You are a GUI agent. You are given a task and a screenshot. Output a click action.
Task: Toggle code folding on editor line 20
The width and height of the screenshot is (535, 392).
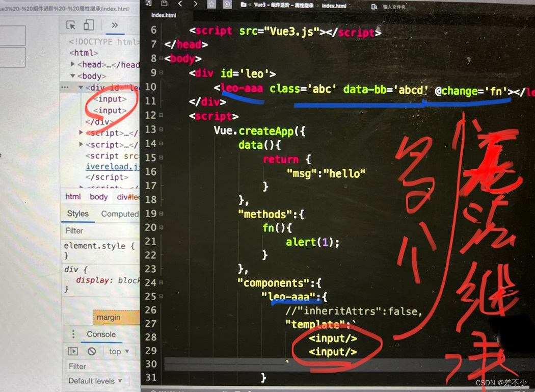tap(162, 227)
